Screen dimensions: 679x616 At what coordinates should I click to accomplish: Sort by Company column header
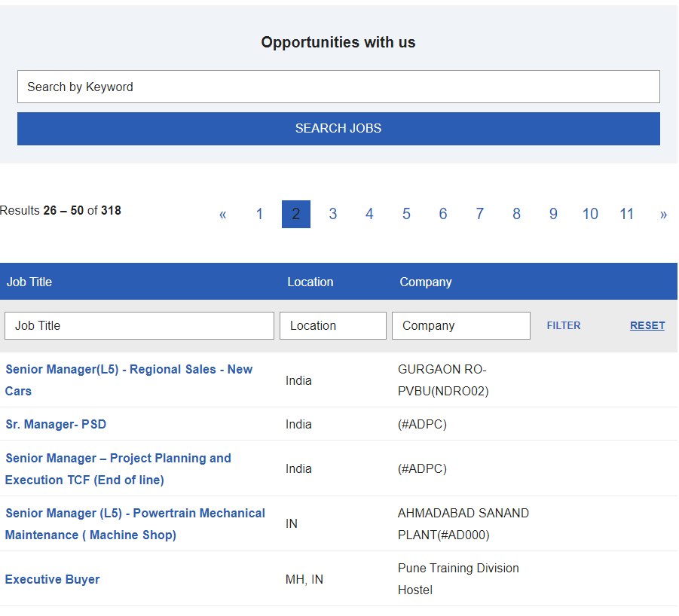pyautogui.click(x=425, y=282)
